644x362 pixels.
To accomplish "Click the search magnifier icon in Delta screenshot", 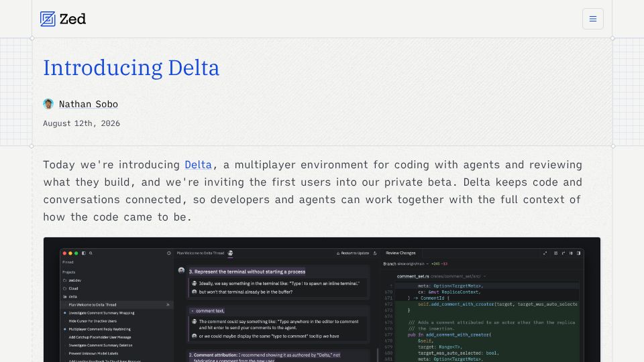I will click(x=91, y=253).
